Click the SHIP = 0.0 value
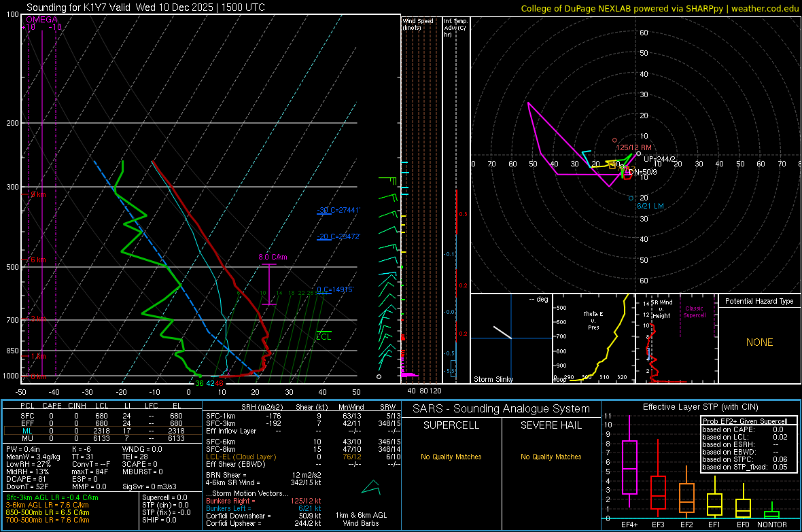Screen dimensions: 802x532 point(159,520)
